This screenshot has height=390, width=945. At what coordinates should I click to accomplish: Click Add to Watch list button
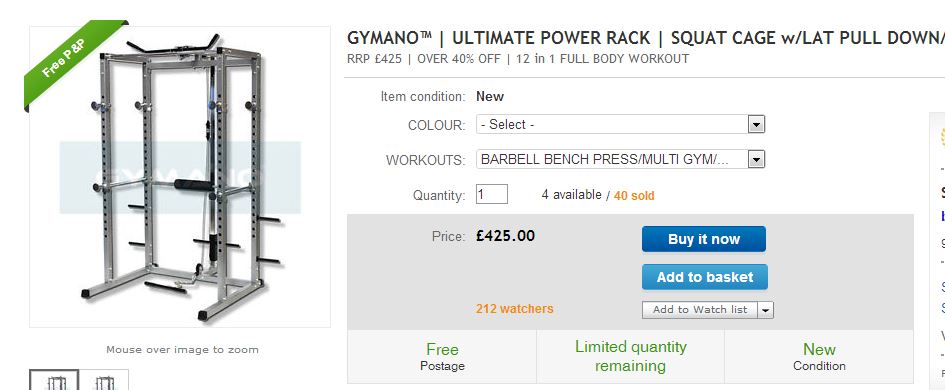[699, 310]
